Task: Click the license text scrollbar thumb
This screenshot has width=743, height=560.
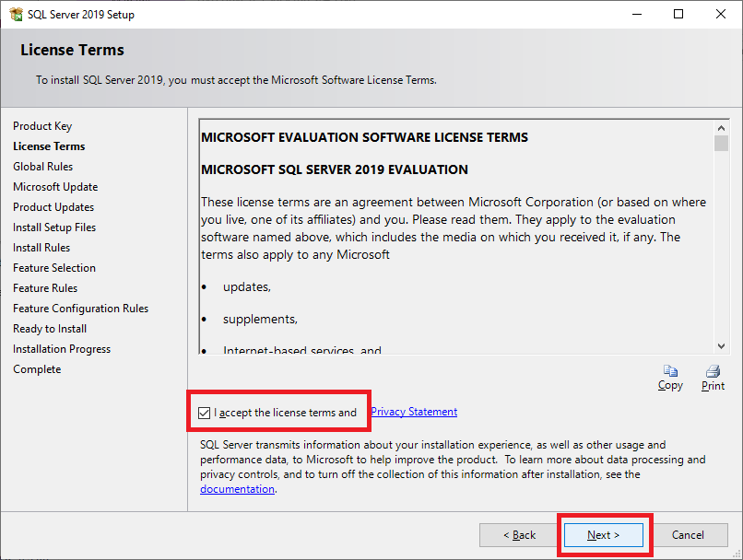Action: [721, 144]
